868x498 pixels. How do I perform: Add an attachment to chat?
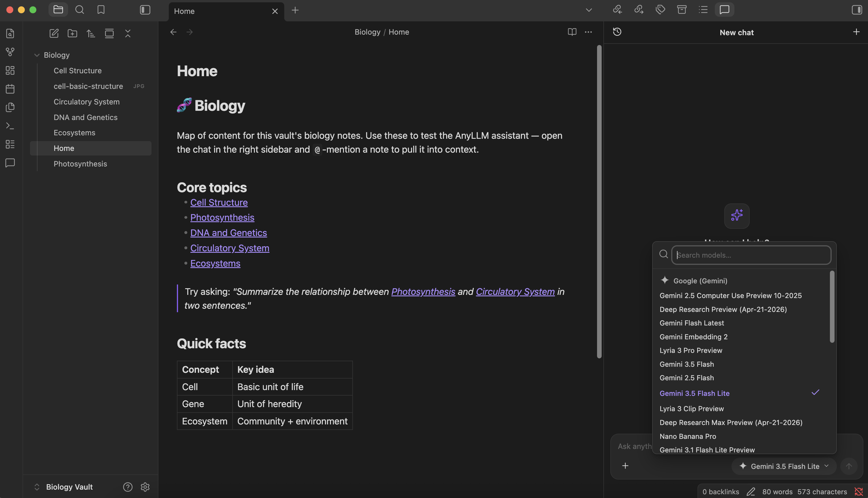click(x=625, y=466)
